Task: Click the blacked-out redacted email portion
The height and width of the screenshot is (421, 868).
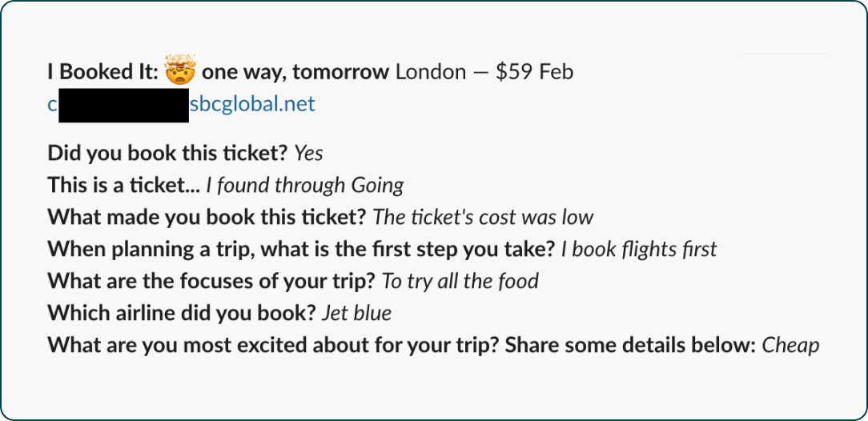Action: [123, 105]
